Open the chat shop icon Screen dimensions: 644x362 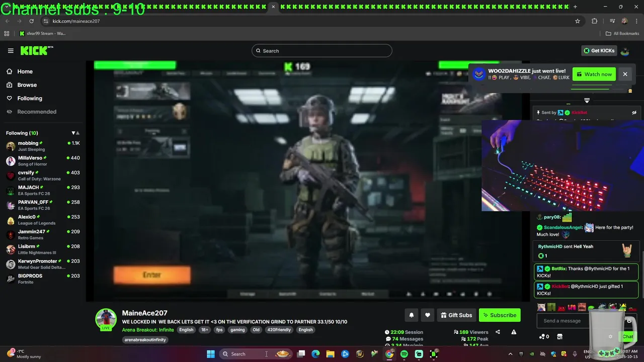click(x=559, y=336)
